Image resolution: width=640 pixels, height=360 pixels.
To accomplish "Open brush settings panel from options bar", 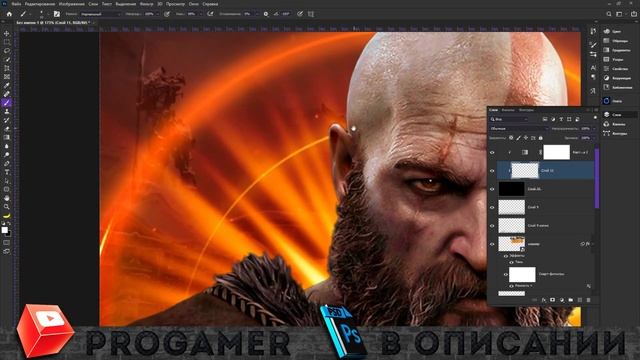I will coord(57,14).
